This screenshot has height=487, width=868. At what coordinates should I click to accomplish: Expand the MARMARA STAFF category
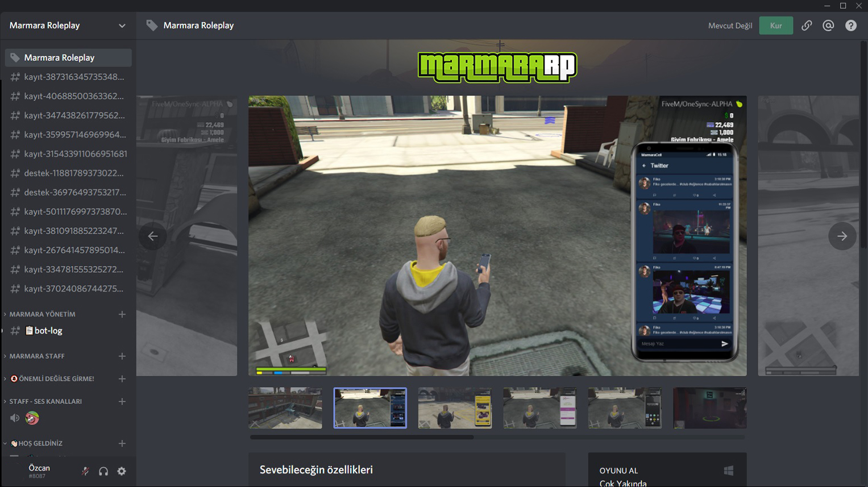[x=37, y=356]
